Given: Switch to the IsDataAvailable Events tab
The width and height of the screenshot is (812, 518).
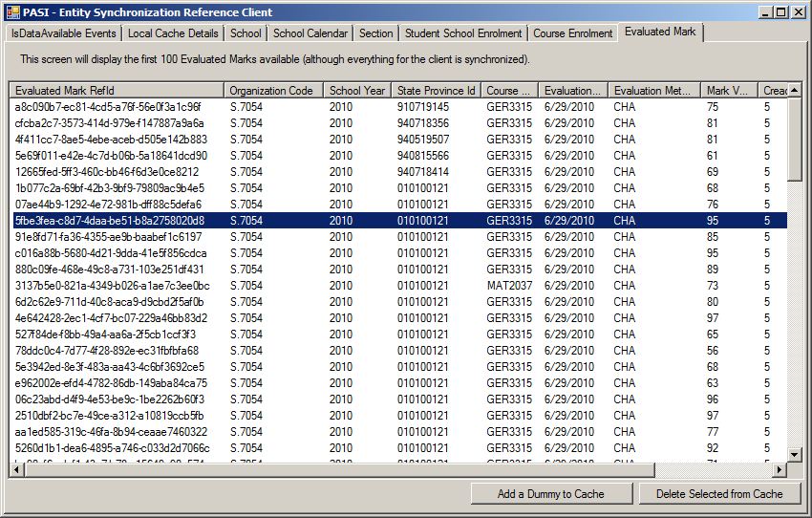Looking at the screenshot, I should [x=63, y=33].
